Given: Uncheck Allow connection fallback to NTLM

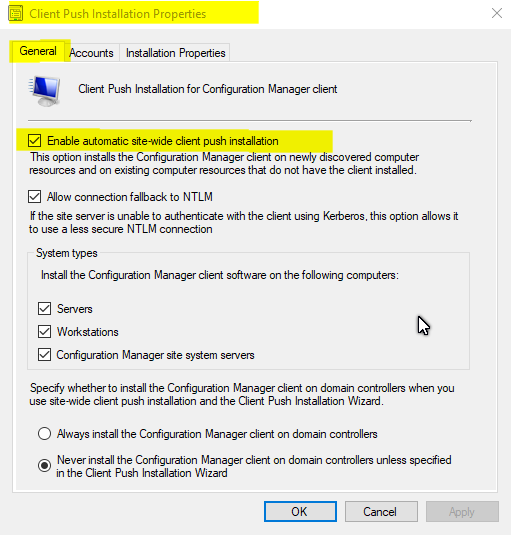Looking at the screenshot, I should pos(34,197).
